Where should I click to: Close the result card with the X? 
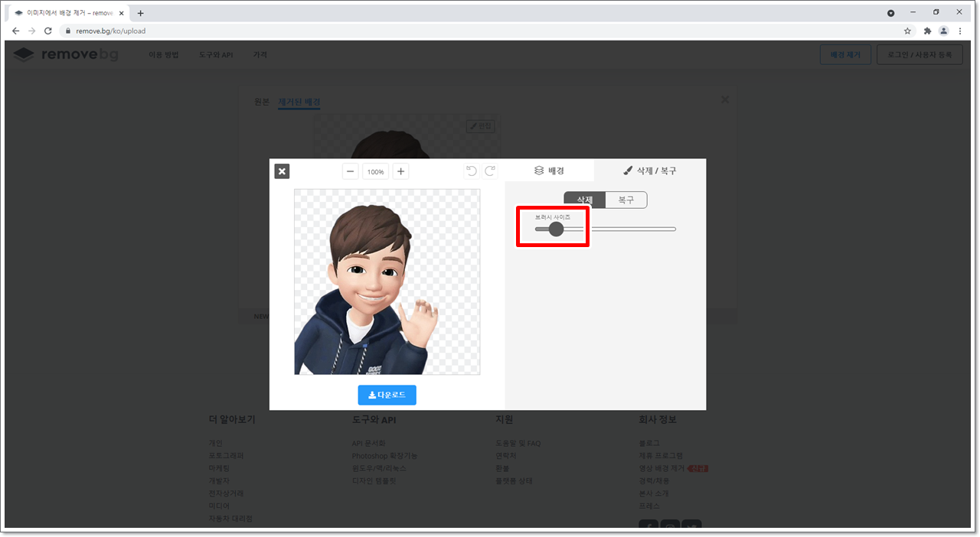click(x=725, y=99)
